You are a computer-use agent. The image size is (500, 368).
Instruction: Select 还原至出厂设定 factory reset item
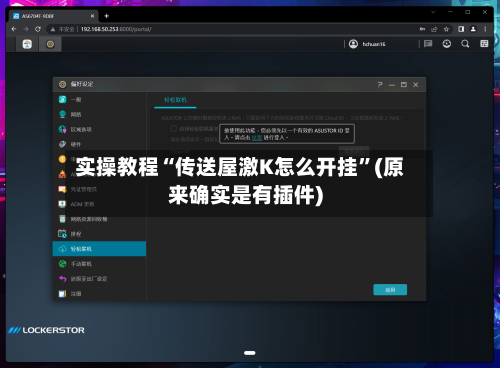[99, 279]
